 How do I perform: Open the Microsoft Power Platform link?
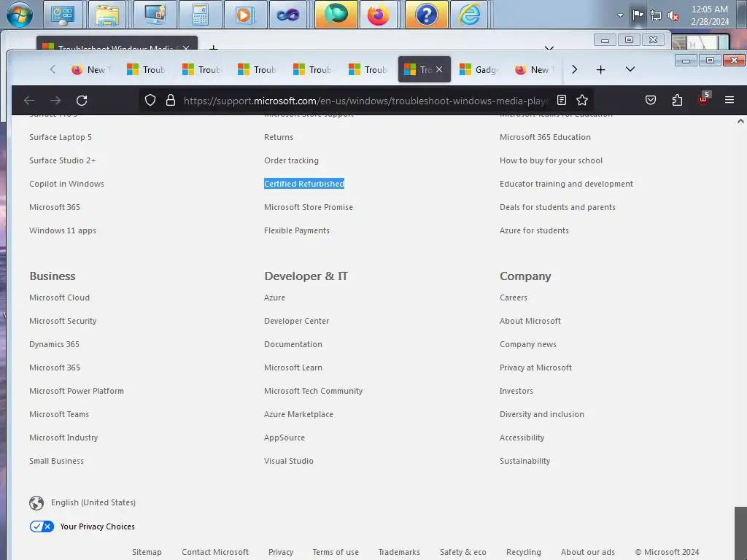(77, 391)
